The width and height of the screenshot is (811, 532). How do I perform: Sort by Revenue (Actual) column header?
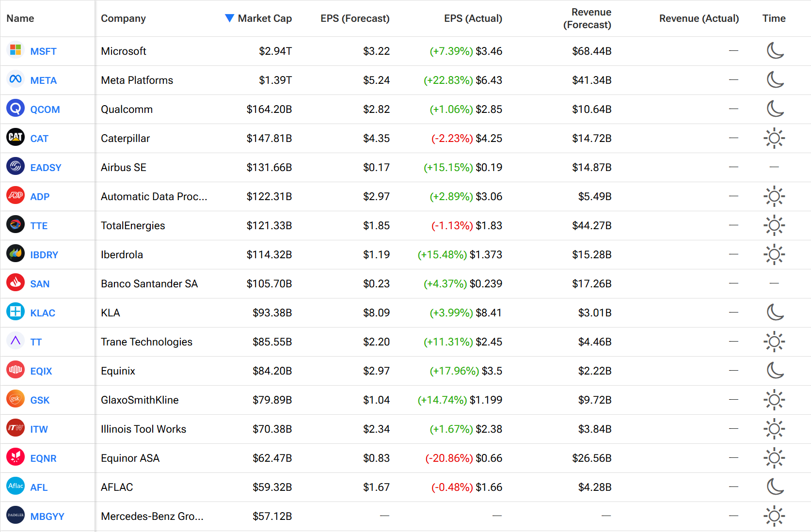(x=699, y=18)
